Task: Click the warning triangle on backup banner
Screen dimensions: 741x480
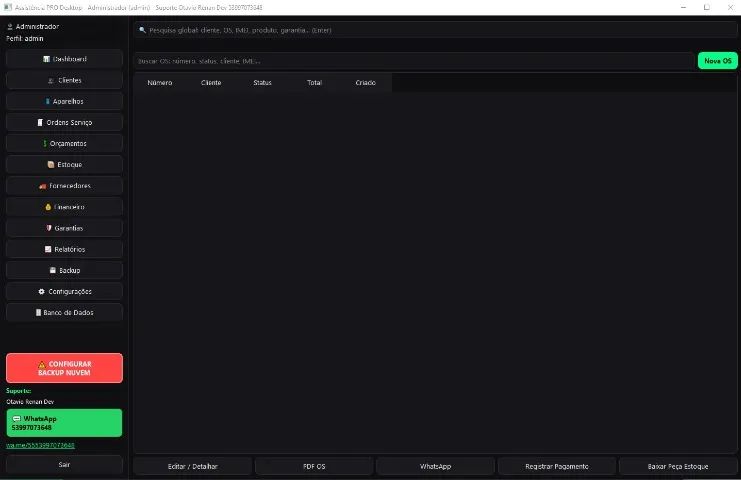Action: [x=42, y=364]
